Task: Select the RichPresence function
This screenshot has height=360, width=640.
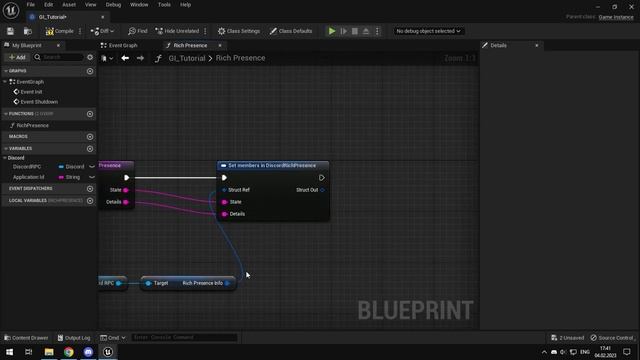Action: (x=32, y=125)
